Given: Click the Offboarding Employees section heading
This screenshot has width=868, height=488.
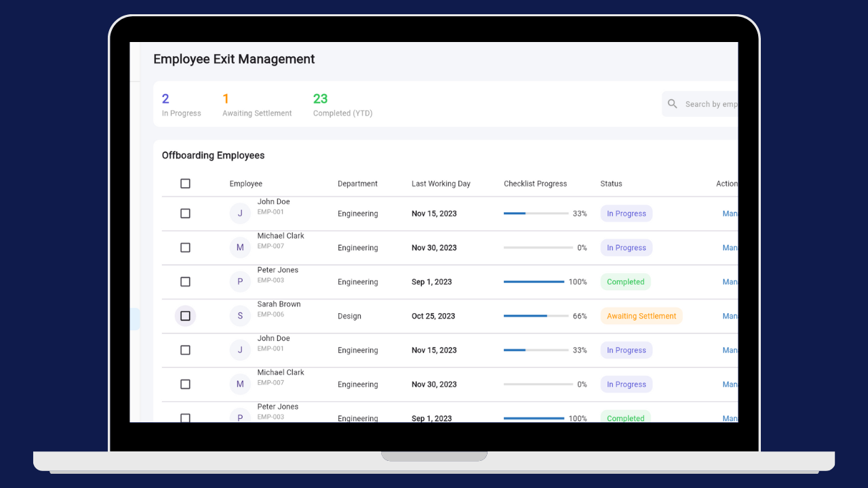Looking at the screenshot, I should pyautogui.click(x=213, y=155).
